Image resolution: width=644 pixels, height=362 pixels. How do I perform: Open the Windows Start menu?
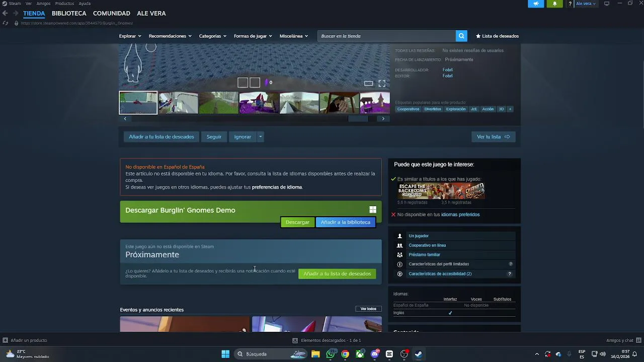click(x=225, y=354)
